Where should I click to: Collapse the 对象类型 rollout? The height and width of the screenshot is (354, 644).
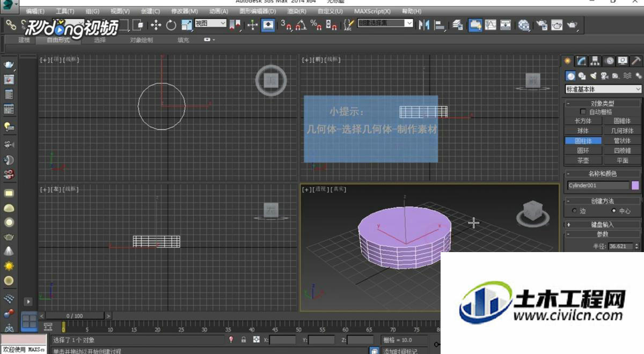pos(603,103)
